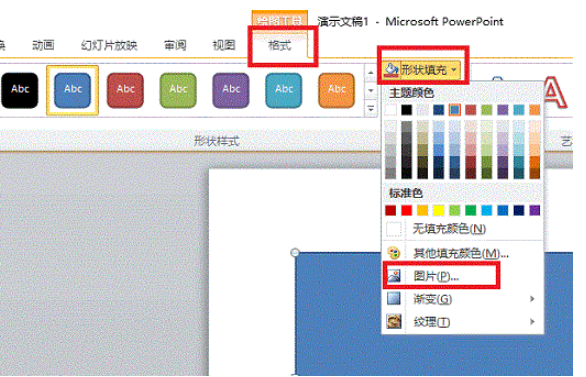Pick dark red standard color

pos(391,210)
